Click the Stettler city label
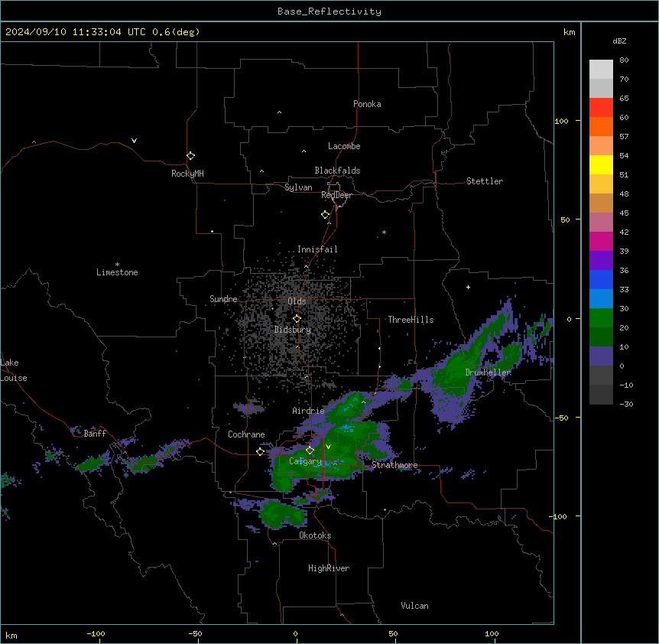 485,181
